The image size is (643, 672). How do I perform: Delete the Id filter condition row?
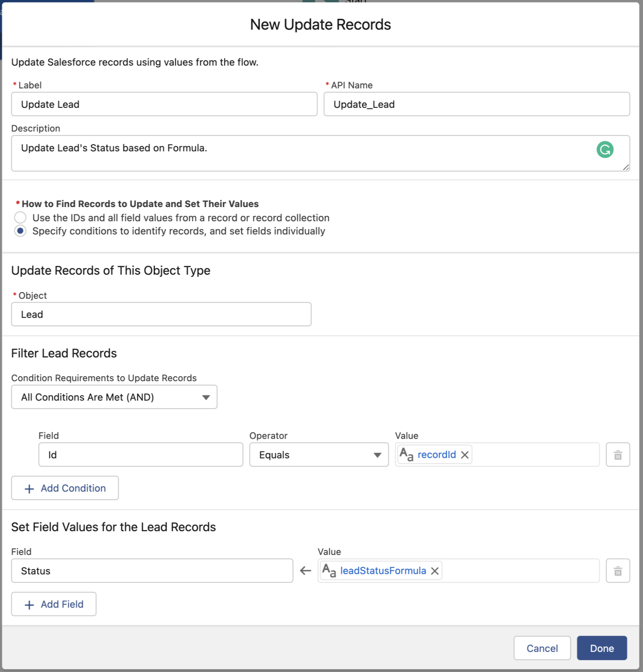coord(618,454)
